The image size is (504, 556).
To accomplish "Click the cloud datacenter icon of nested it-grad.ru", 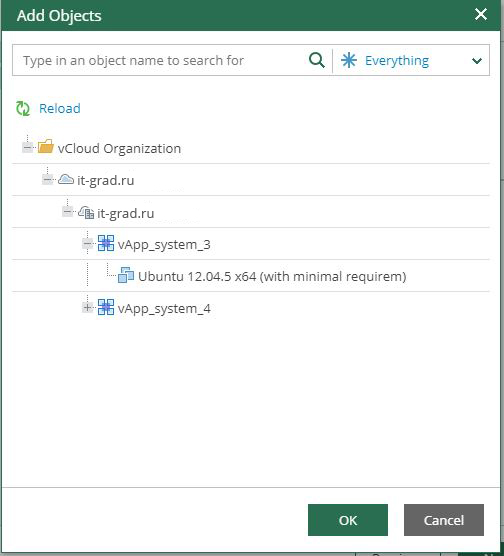I will click(86, 212).
